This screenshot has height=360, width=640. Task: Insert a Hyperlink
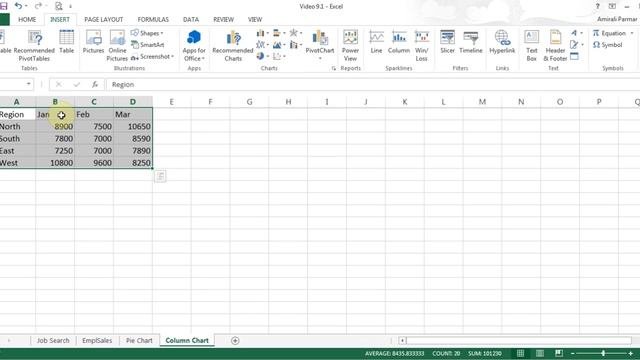pos(502,42)
